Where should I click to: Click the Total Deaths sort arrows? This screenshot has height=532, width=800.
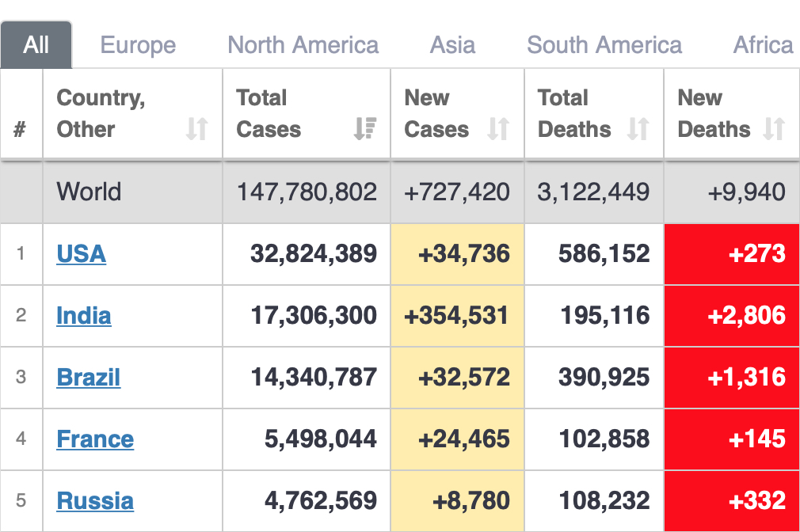click(x=638, y=129)
